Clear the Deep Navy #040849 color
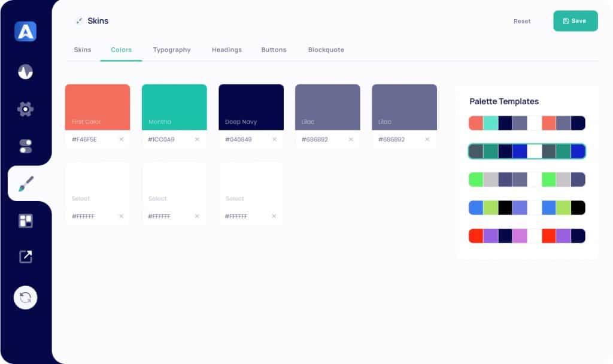 point(274,139)
